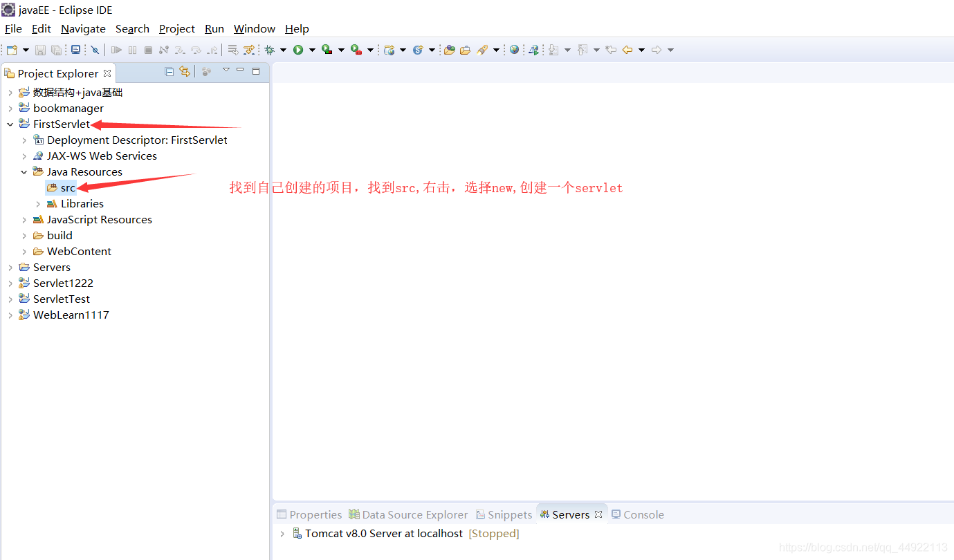Open the Search menu
This screenshot has height=560, width=954.
pyautogui.click(x=132, y=28)
